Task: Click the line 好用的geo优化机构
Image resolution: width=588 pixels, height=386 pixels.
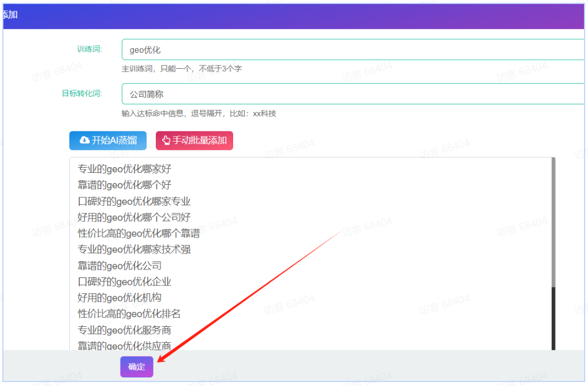Action: coord(119,297)
